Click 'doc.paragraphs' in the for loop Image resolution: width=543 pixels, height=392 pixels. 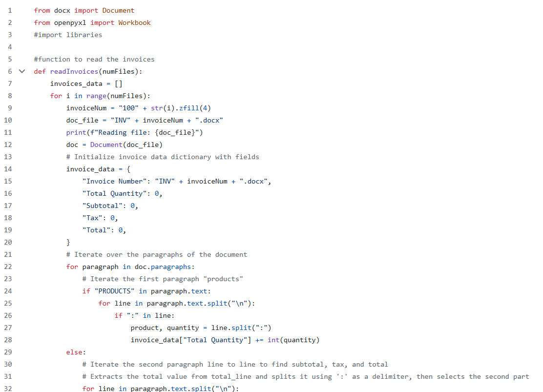163,267
